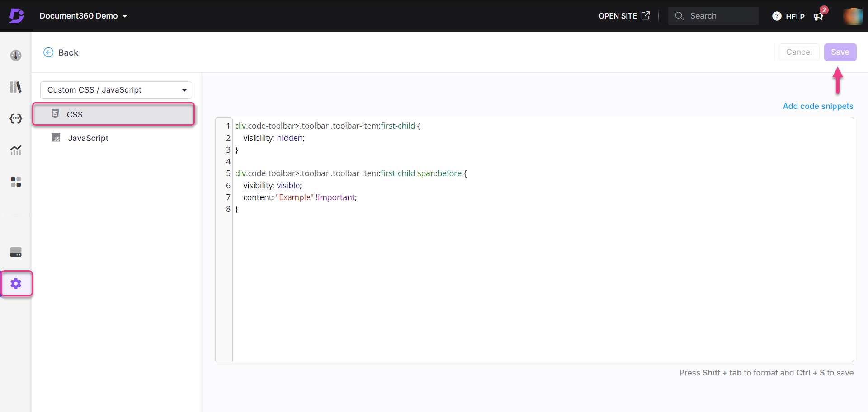Open the announcements megaphone icon
The width and height of the screenshot is (868, 412).
click(818, 17)
